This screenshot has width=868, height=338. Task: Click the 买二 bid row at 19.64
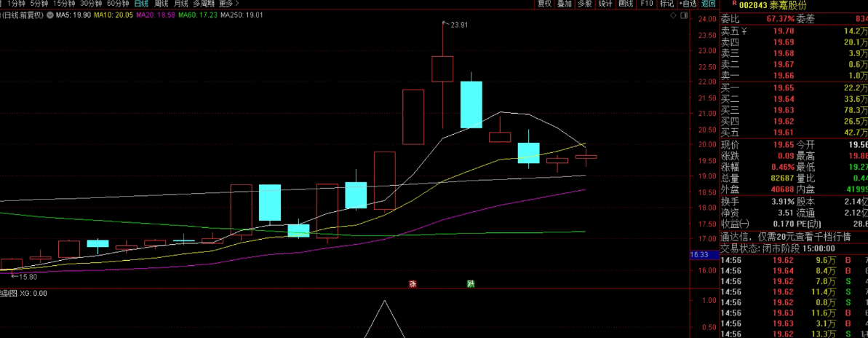[x=793, y=99]
